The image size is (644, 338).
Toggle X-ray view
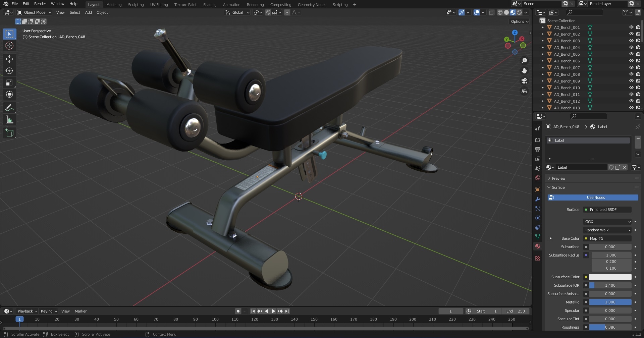(x=492, y=12)
